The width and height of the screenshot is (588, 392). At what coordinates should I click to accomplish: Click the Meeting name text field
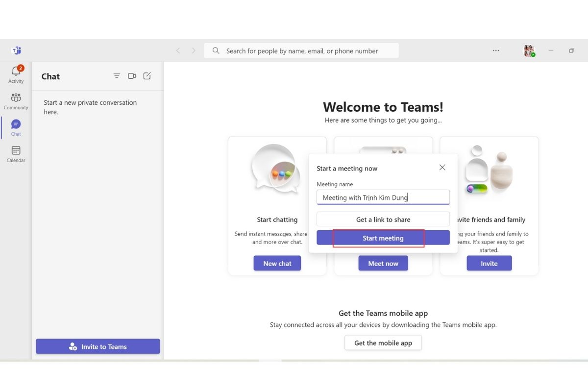click(x=383, y=197)
